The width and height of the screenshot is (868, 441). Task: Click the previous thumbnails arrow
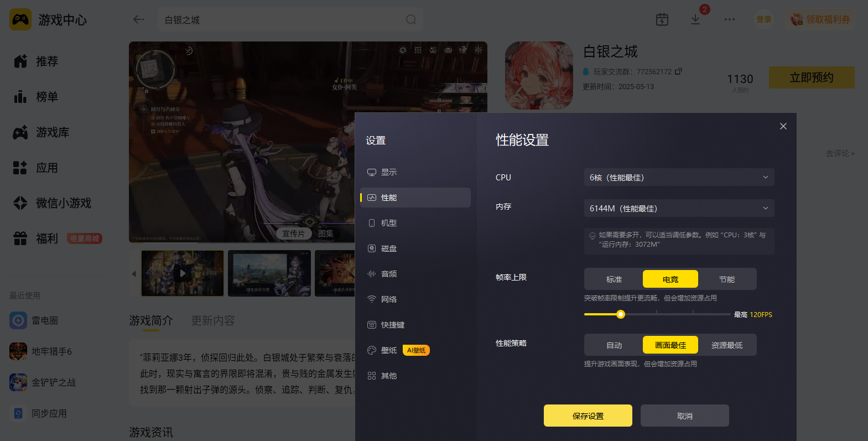133,273
